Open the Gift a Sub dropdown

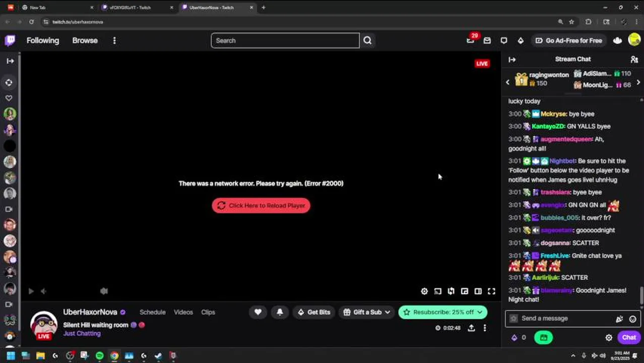367,312
